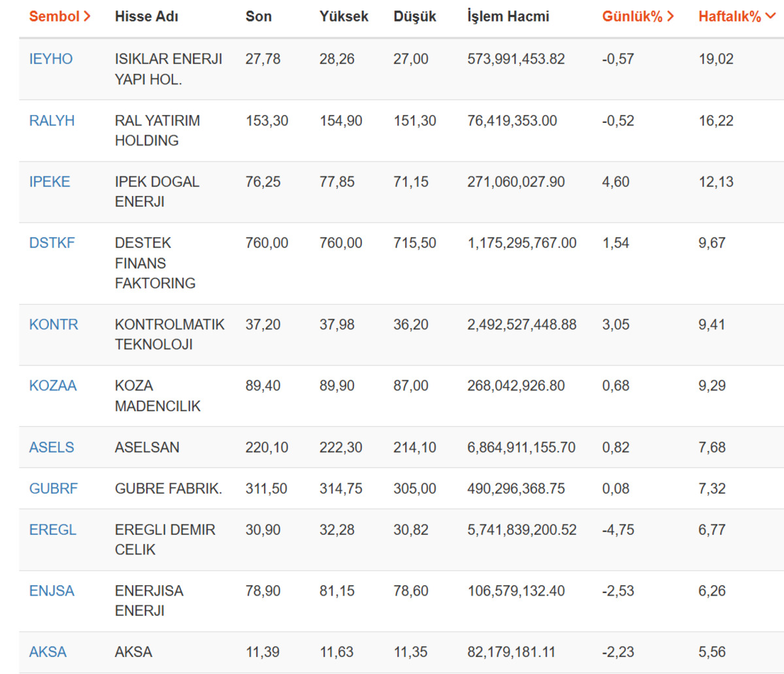The image size is (784, 674).
Task: Toggle Haftalık% sort order
Action: (x=736, y=17)
